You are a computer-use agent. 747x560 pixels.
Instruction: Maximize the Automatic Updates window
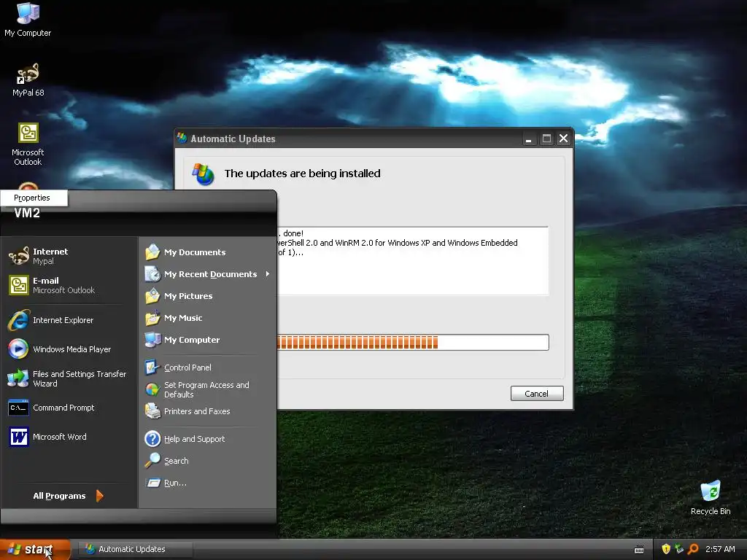[546, 139]
